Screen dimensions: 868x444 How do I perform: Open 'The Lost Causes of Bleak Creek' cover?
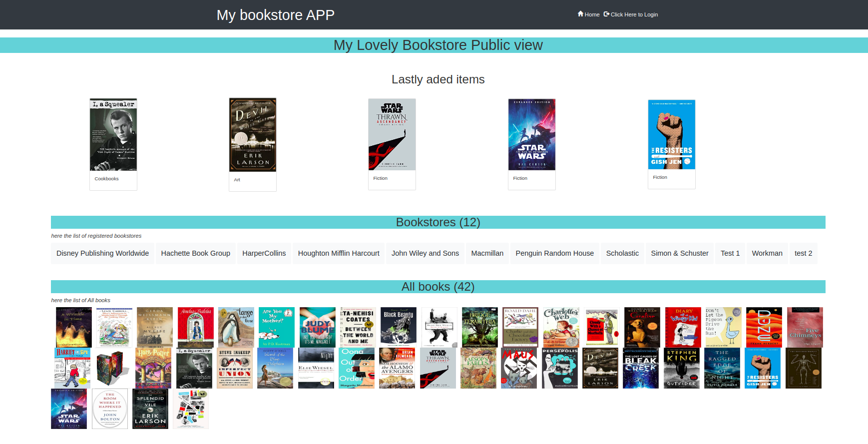click(x=641, y=368)
